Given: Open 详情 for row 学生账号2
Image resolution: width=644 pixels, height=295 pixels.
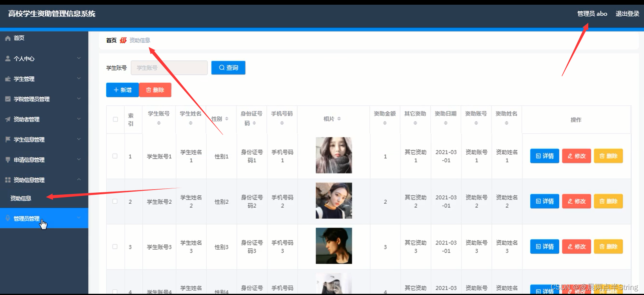Looking at the screenshot, I should pyautogui.click(x=544, y=201).
